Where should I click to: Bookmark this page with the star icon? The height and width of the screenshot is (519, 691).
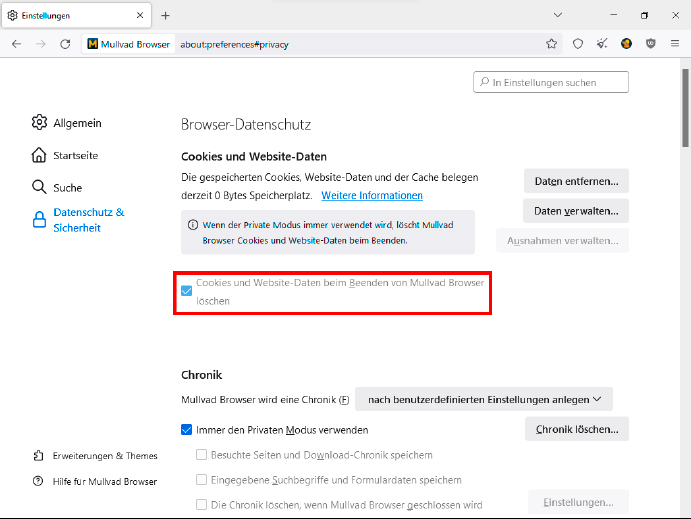click(x=551, y=44)
